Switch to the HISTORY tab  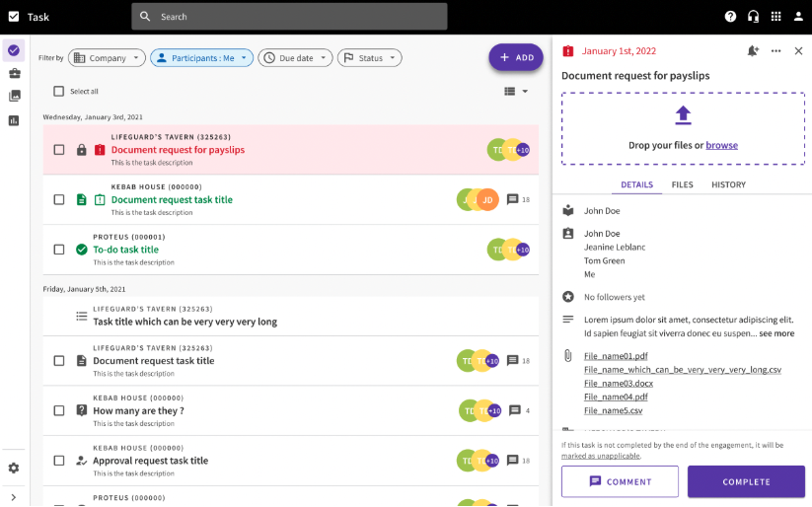728,184
